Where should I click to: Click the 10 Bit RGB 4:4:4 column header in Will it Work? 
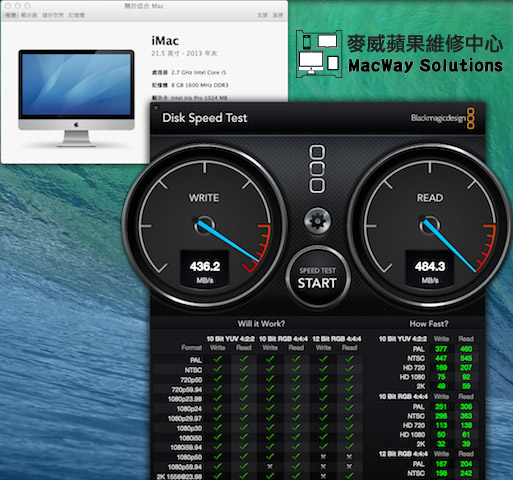pos(283,339)
